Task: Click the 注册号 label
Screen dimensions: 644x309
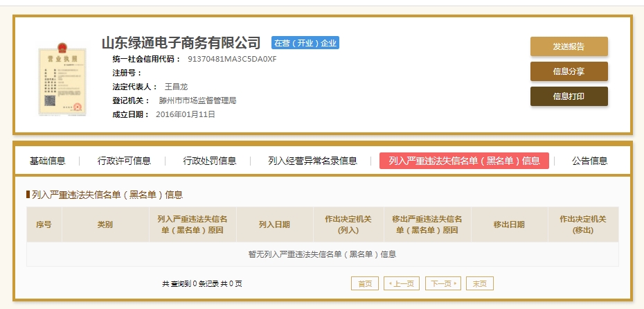Action: coord(127,73)
